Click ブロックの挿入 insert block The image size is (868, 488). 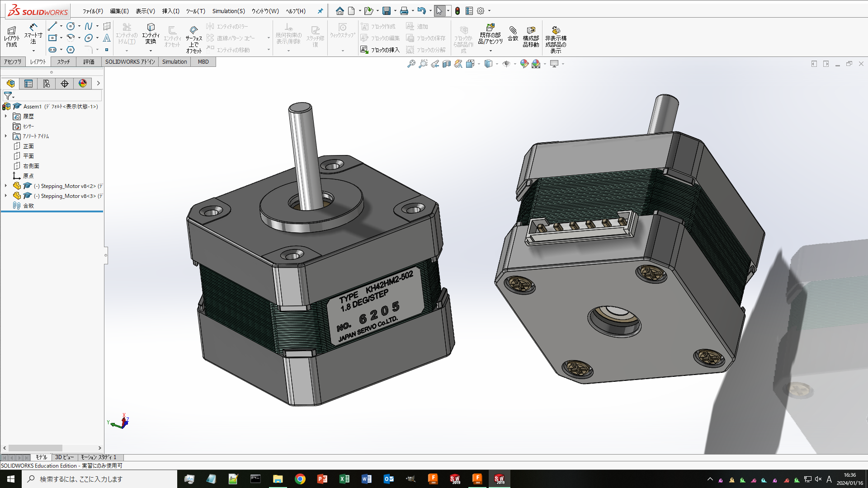[x=380, y=50]
